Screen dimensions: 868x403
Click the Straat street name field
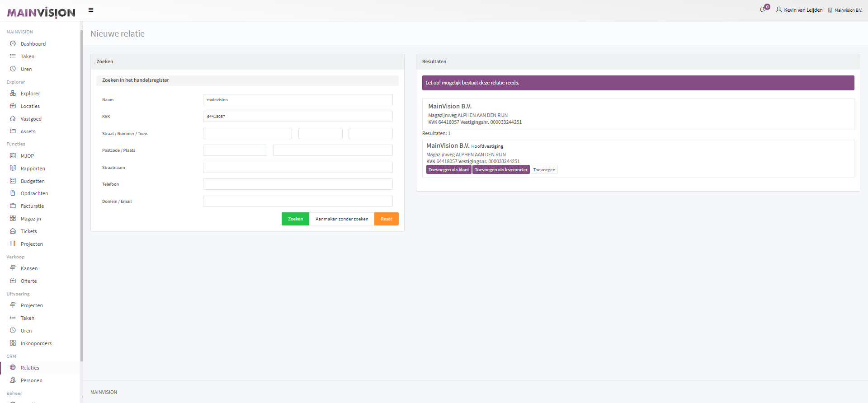point(247,134)
